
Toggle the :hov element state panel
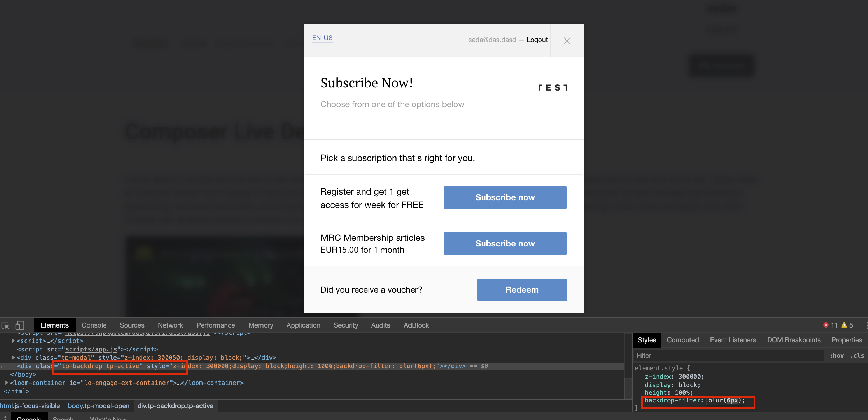(x=836, y=356)
